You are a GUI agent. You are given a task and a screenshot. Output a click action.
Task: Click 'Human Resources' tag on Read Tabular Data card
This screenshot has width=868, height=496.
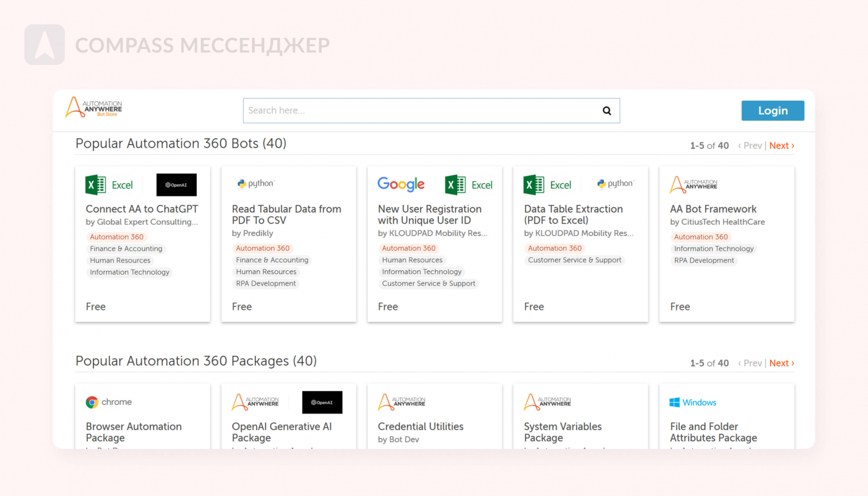[266, 272]
